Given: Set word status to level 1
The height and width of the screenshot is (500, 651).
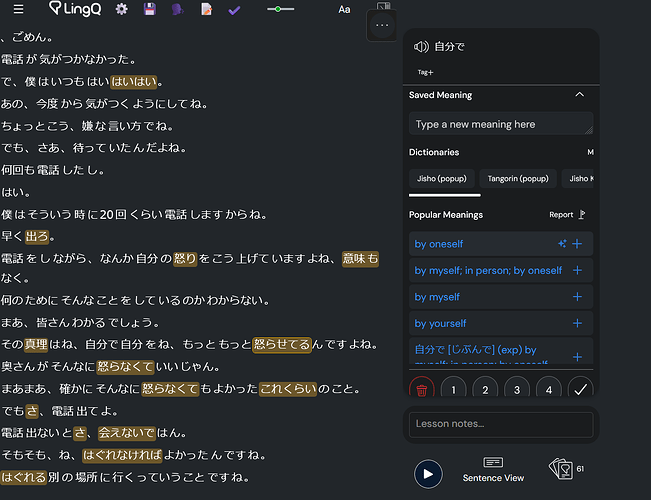Looking at the screenshot, I should (x=453, y=389).
